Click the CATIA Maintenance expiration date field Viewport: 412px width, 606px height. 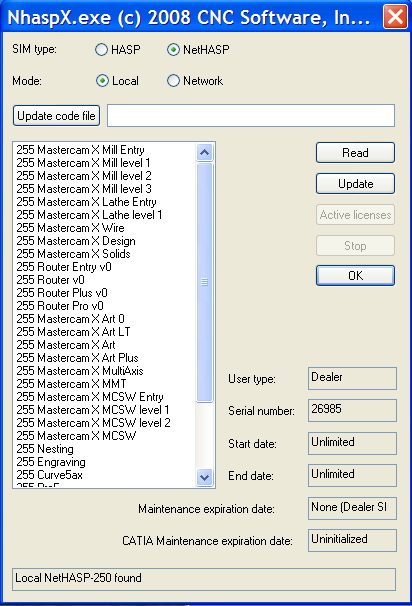click(352, 540)
